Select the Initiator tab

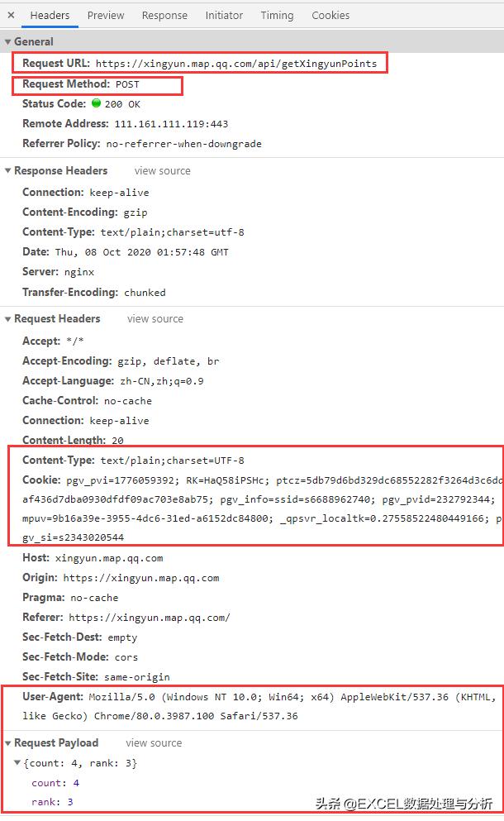pyautogui.click(x=224, y=15)
